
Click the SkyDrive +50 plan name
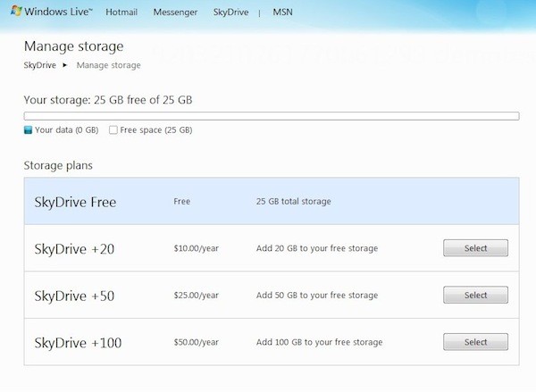click(74, 296)
